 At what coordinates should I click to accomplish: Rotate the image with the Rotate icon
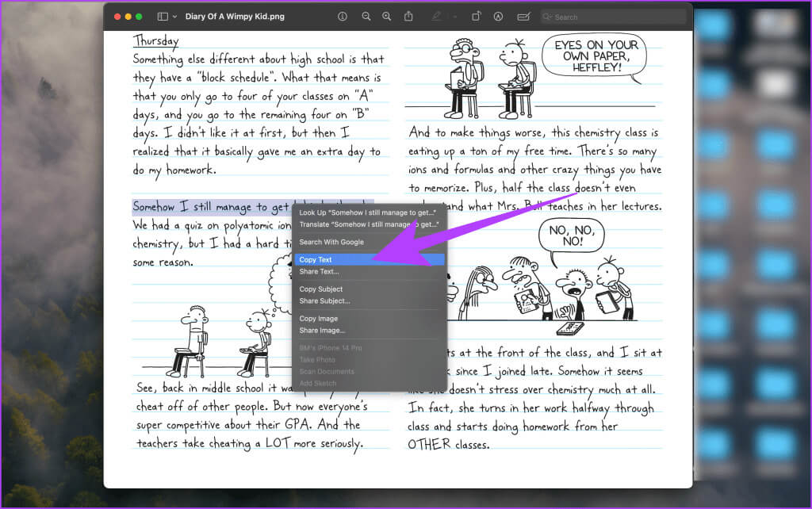[476, 17]
